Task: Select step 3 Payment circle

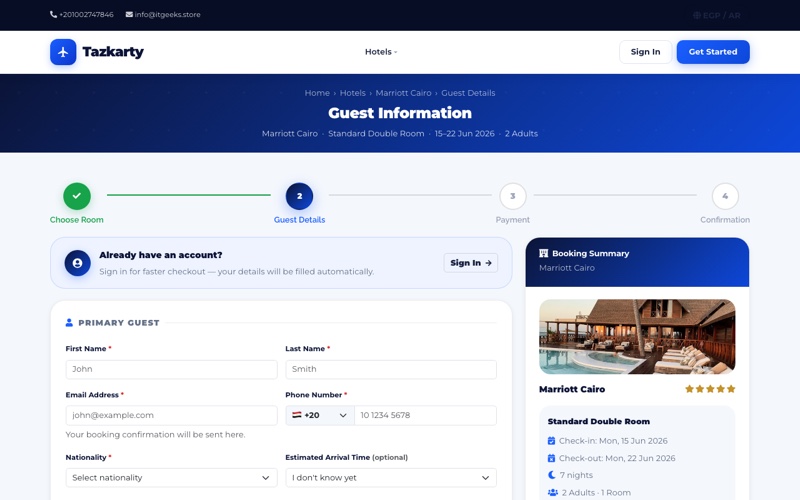Action: click(512, 196)
